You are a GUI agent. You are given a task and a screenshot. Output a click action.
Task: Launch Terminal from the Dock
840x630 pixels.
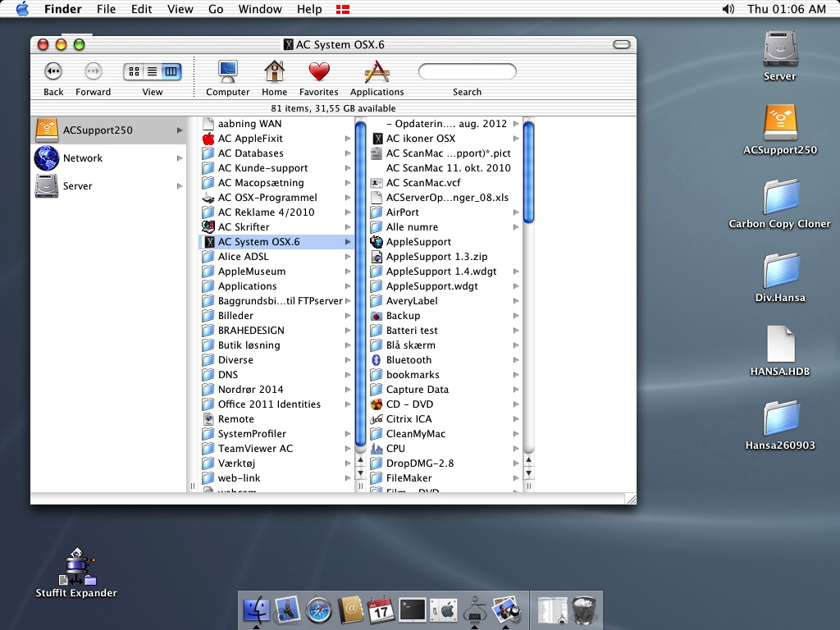[413, 610]
